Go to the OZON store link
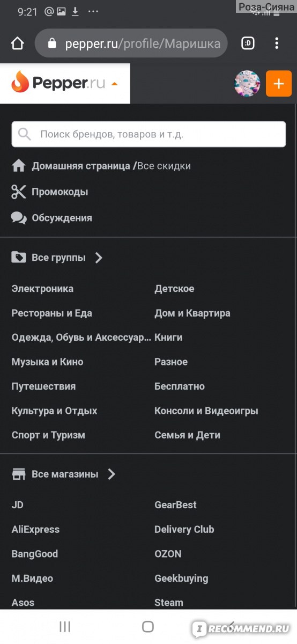The image size is (297, 644). point(168,554)
